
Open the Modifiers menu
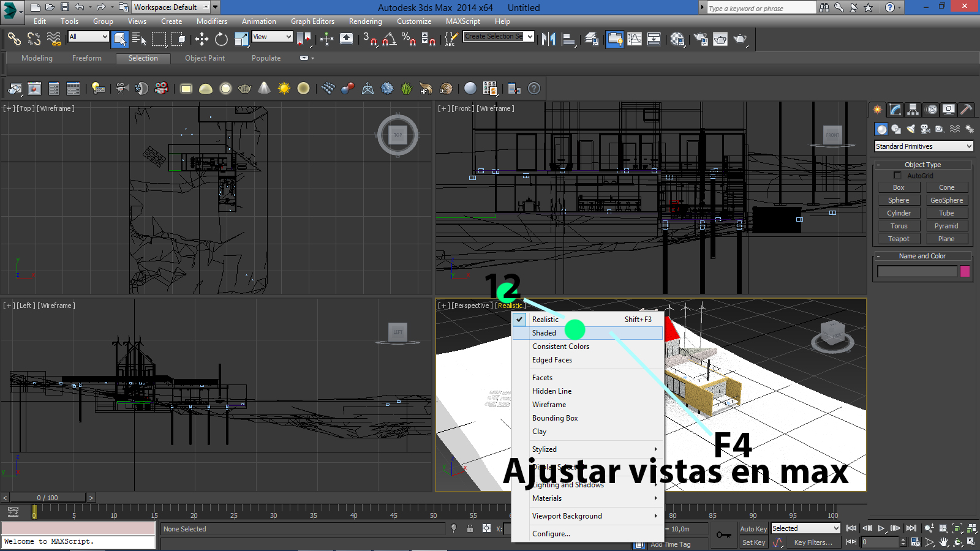pyautogui.click(x=212, y=21)
